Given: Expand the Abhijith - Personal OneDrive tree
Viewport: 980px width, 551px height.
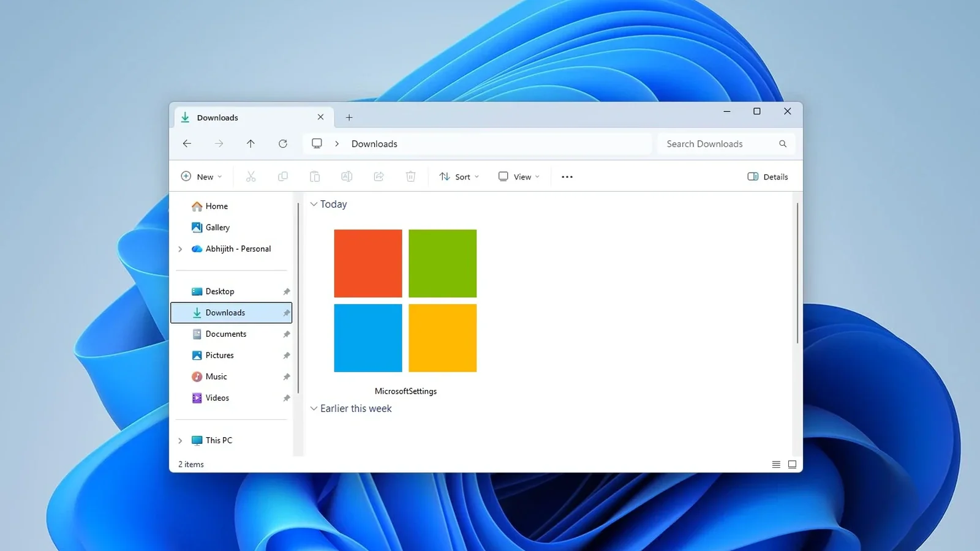Looking at the screenshot, I should (180, 249).
